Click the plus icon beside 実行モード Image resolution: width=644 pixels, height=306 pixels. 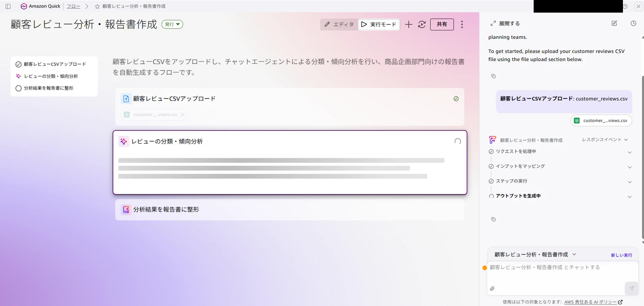[409, 24]
